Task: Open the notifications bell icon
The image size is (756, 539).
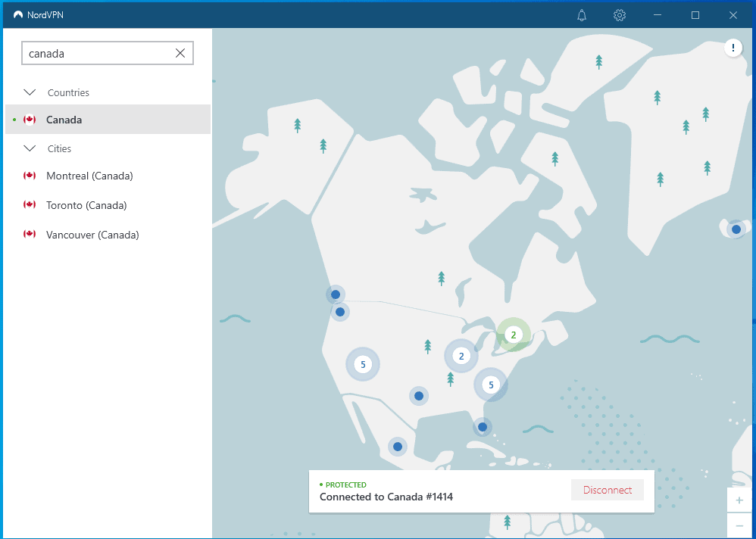Action: click(582, 15)
